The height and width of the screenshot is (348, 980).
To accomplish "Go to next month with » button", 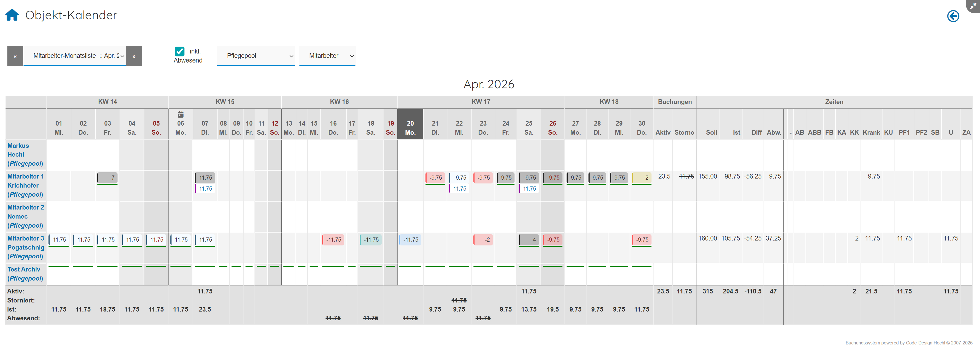I will coord(134,56).
